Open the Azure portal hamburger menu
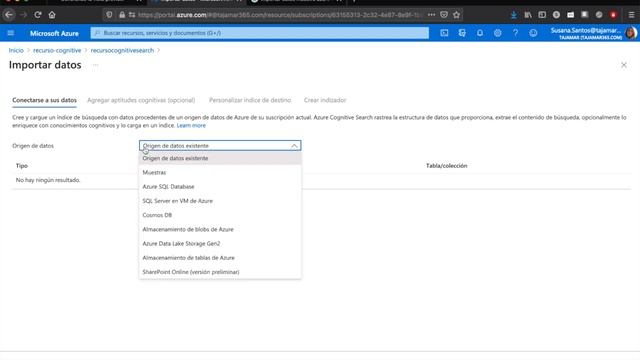 11,33
